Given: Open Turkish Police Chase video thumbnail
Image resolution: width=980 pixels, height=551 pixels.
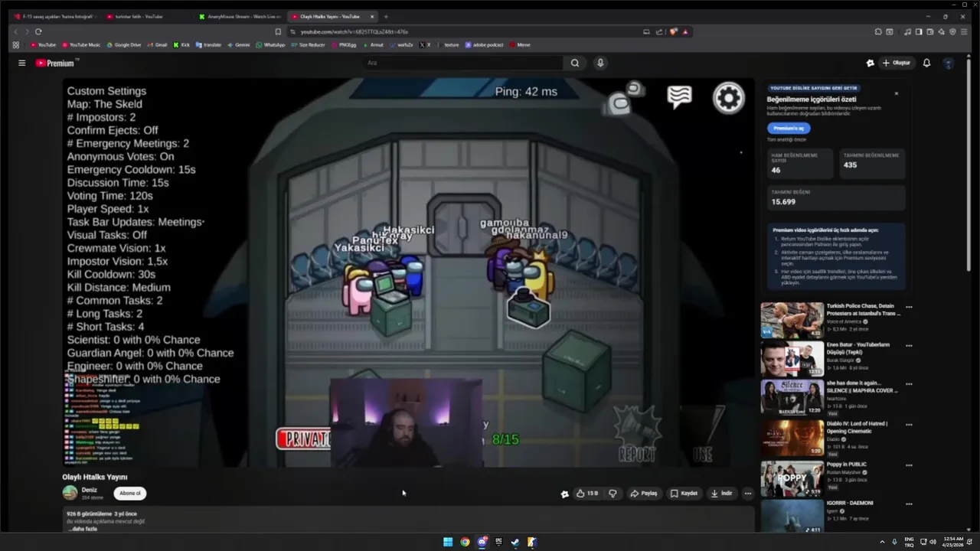Looking at the screenshot, I should [x=792, y=321].
